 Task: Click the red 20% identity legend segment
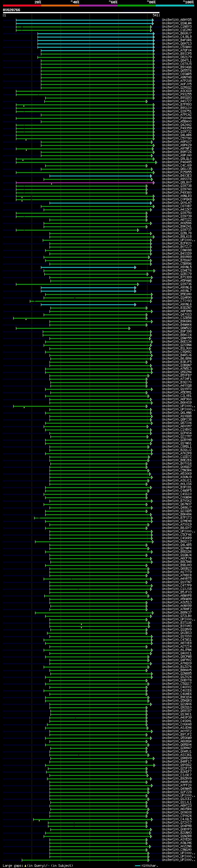pyautogui.click(x=22, y=6)
